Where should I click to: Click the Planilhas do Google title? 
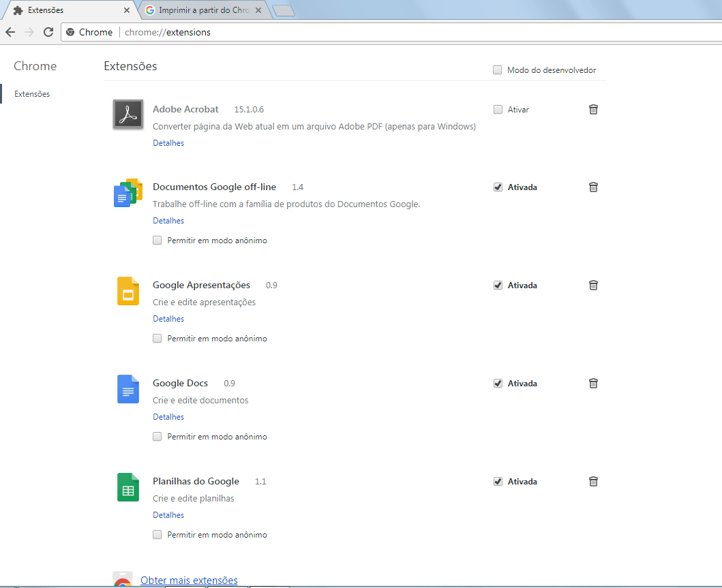click(196, 481)
